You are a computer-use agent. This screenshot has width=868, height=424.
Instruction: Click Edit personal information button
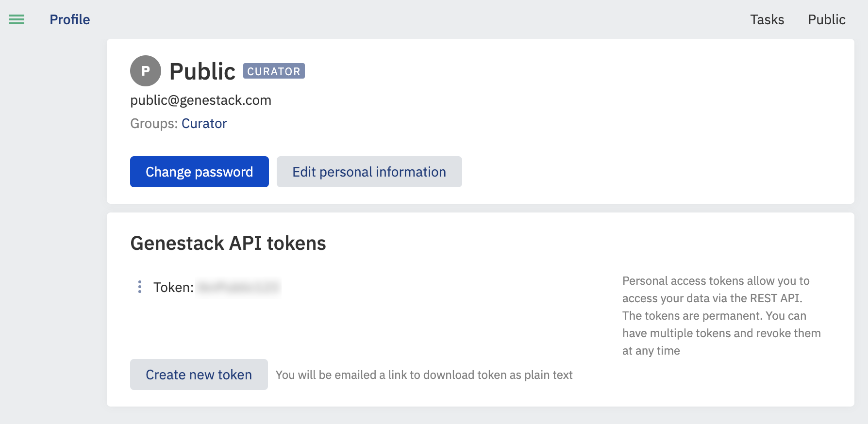(369, 172)
